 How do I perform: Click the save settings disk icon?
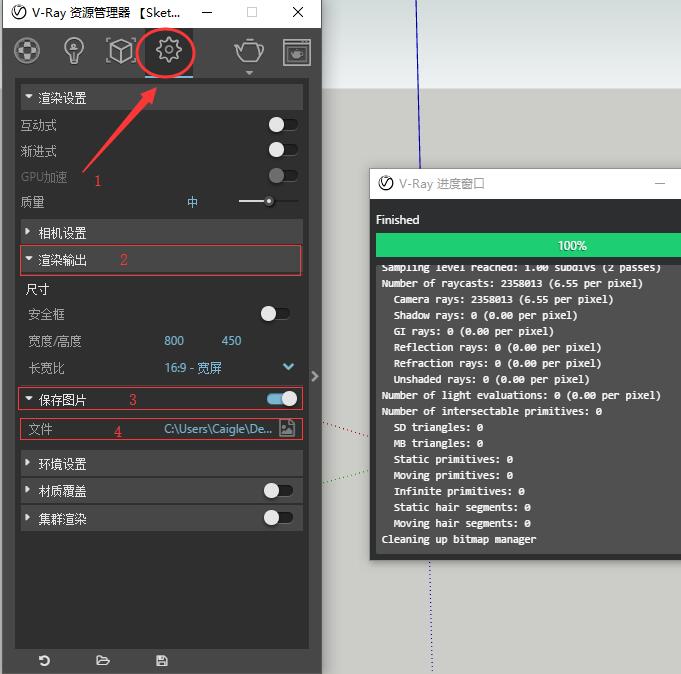click(x=162, y=661)
